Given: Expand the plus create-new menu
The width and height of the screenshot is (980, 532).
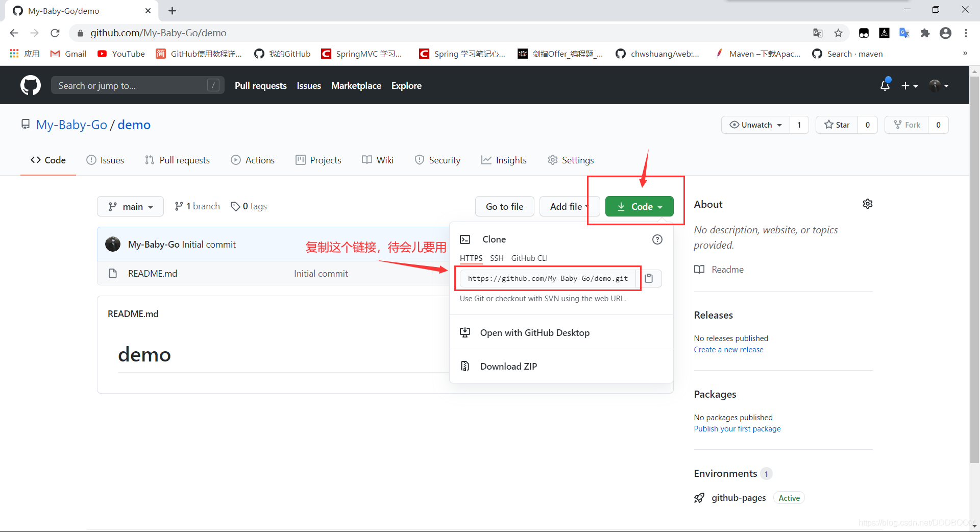Looking at the screenshot, I should (909, 86).
